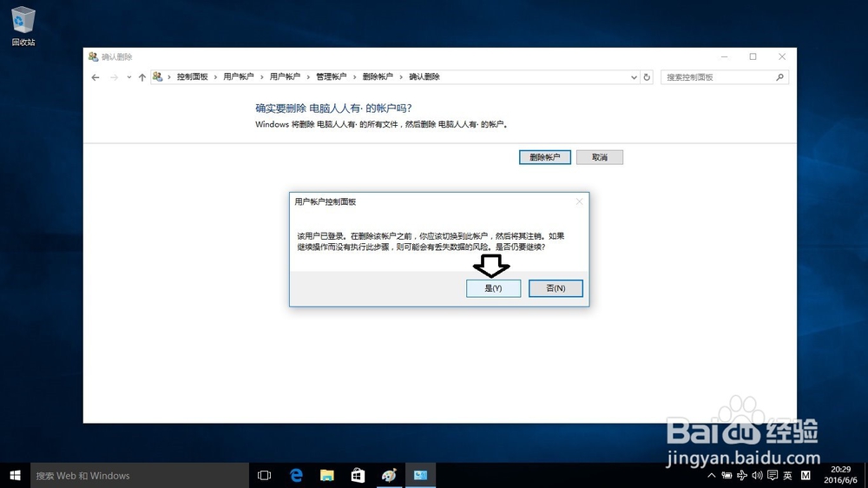
Task: Open the Windows Start menu
Action: 15,475
